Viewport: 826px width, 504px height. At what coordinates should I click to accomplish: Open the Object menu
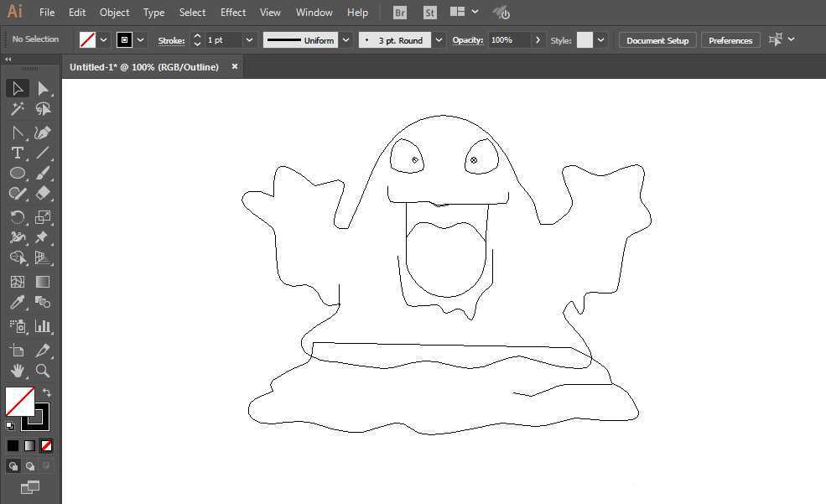pos(114,12)
